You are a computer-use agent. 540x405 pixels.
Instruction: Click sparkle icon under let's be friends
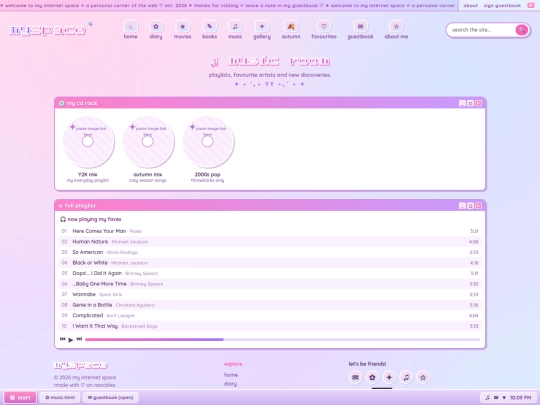click(x=389, y=377)
